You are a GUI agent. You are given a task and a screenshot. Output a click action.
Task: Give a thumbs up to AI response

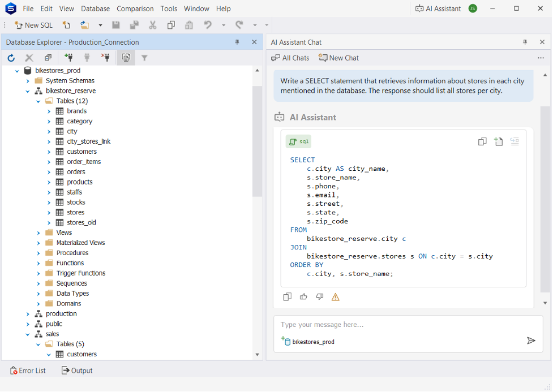303,296
